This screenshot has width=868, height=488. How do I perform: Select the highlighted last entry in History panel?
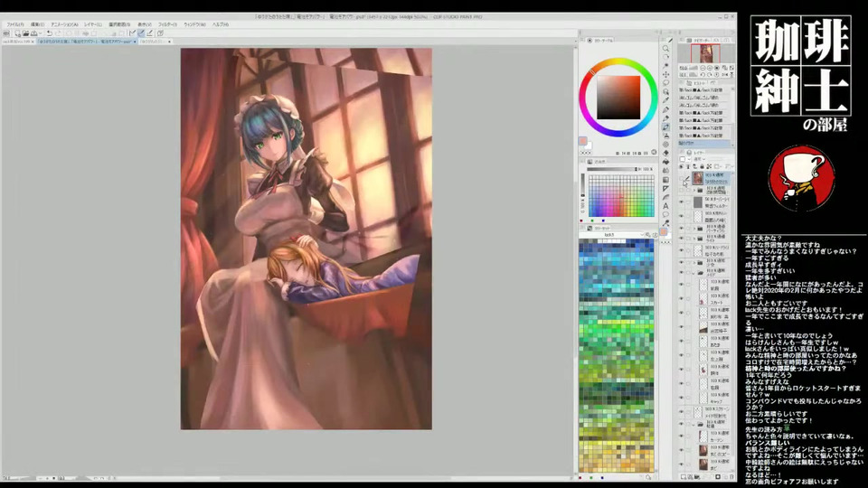tap(704, 144)
